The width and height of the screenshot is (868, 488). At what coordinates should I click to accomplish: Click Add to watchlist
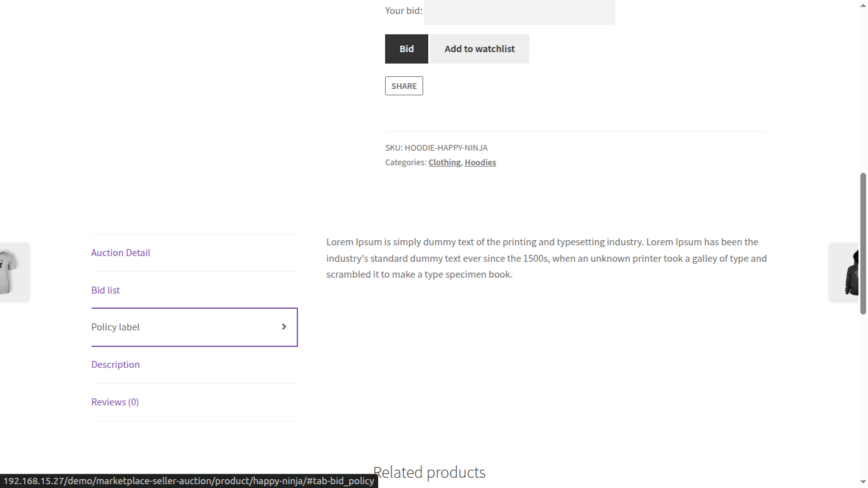tap(480, 49)
